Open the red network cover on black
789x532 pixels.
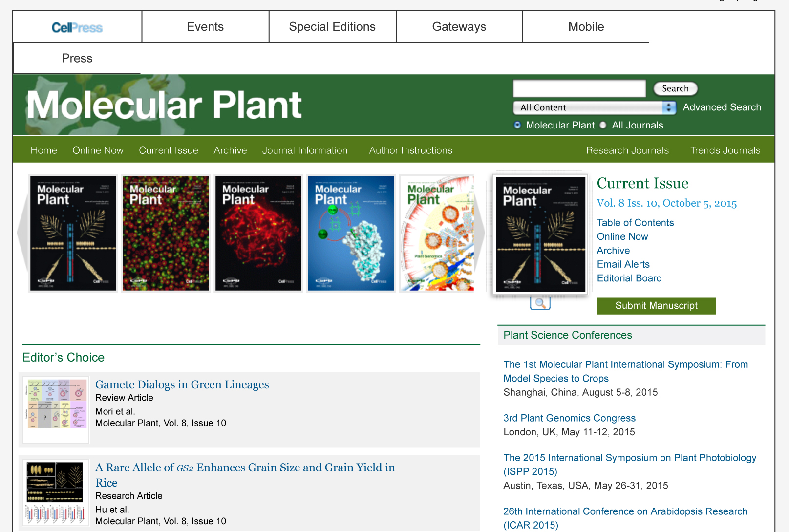pos(258,233)
